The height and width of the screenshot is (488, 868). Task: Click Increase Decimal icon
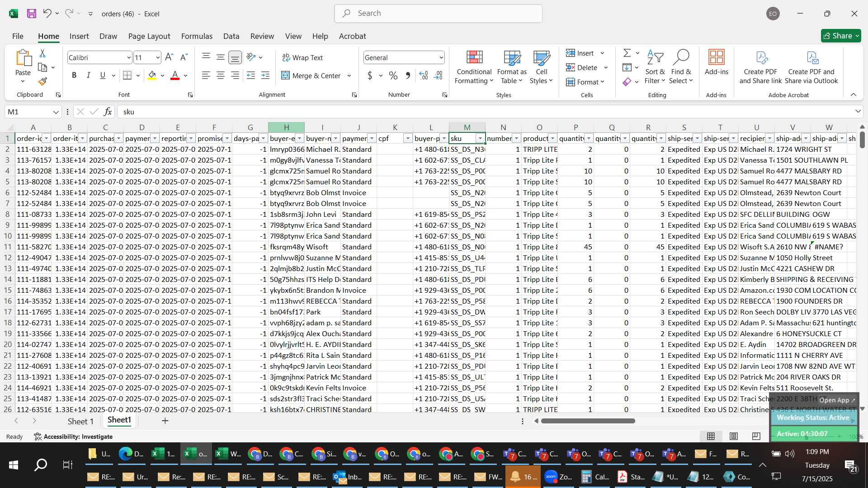coord(424,75)
